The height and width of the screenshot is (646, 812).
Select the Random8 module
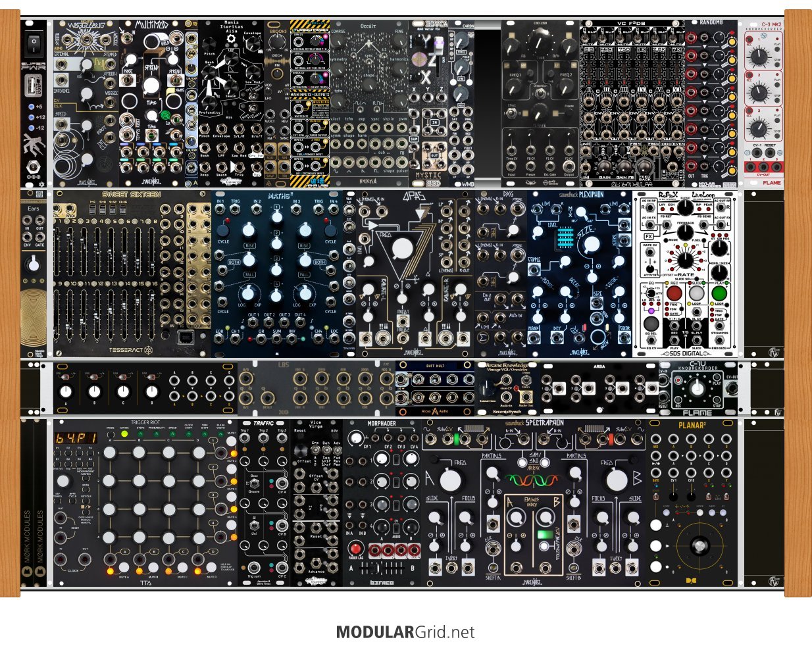pyautogui.click(x=711, y=103)
